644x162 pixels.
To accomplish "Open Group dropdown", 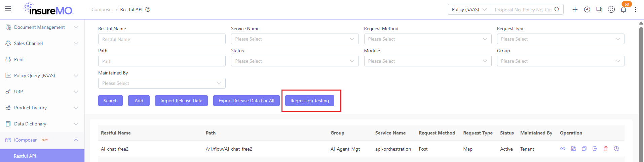I will point(561,61).
